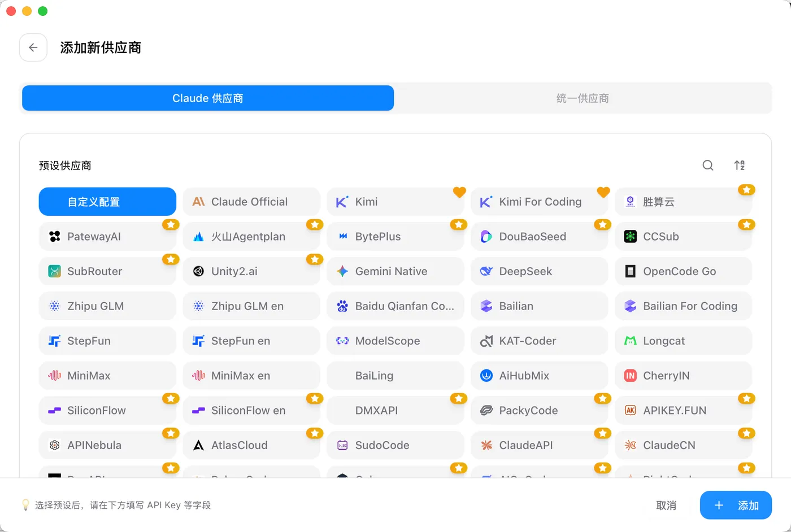The image size is (791, 532).
Task: Choose the ModelScope provider
Action: tap(395, 341)
